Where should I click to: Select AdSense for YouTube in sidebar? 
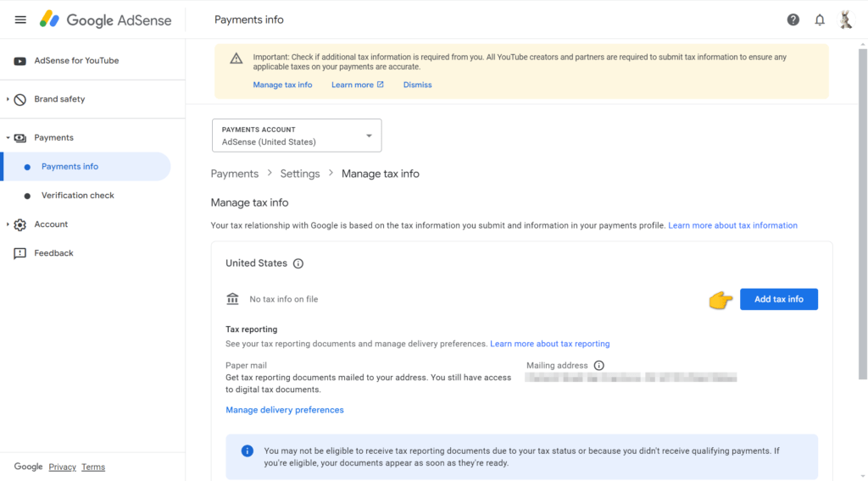point(76,61)
